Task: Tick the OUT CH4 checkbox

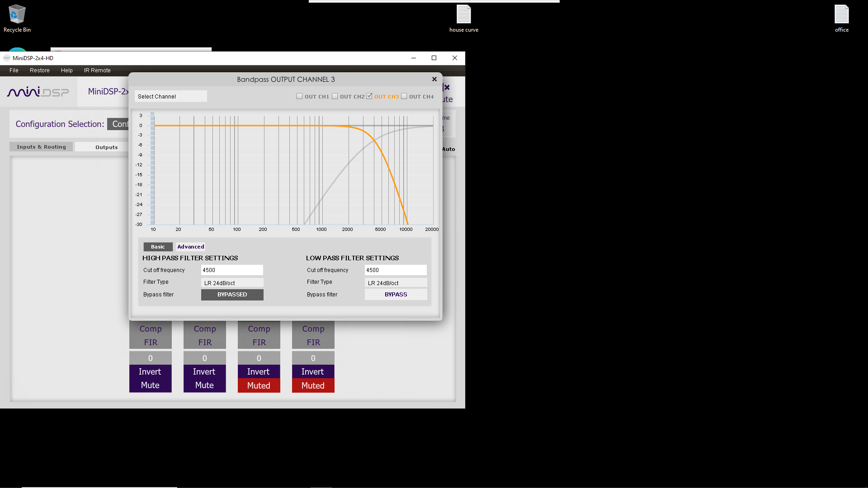Action: [x=404, y=96]
